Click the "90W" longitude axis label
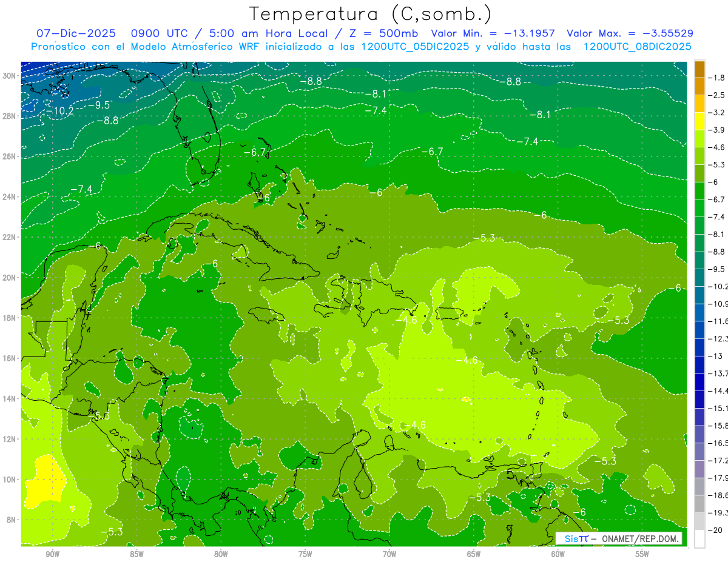 pos(52,554)
